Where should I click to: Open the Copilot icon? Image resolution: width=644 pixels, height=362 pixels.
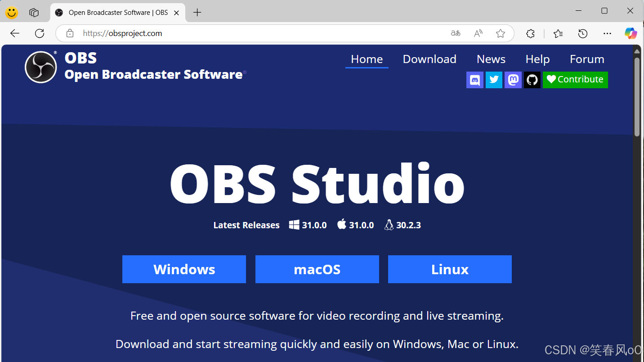click(631, 33)
